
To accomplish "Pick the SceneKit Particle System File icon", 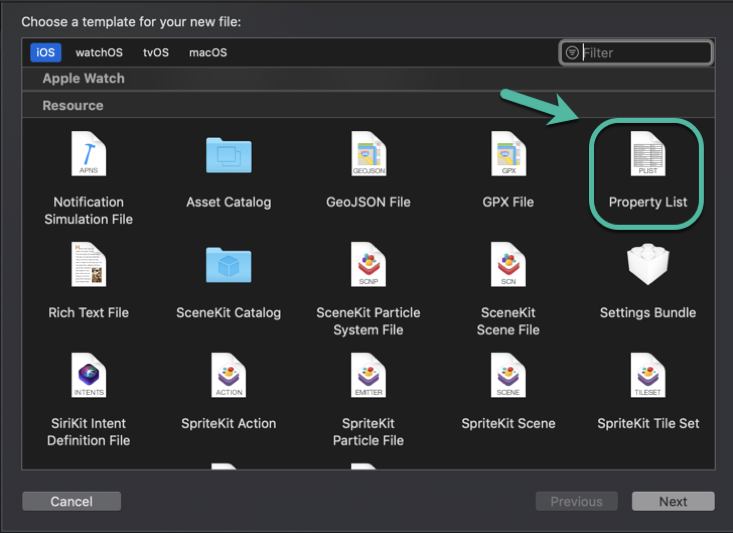I will [369, 264].
